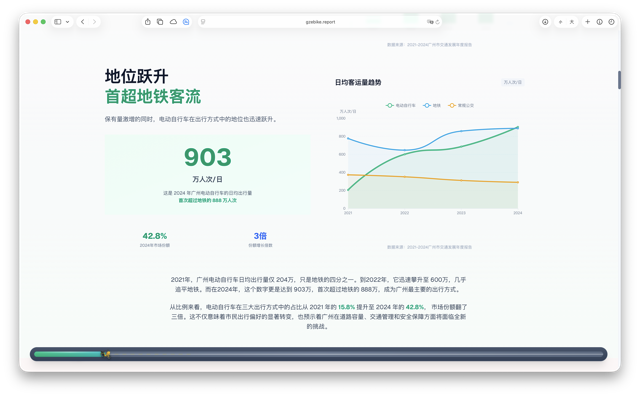
Task: Click the 42.8% market share figure
Action: coord(155,236)
